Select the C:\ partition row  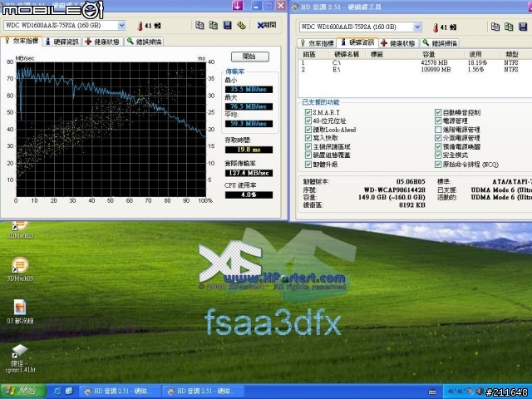(415, 63)
